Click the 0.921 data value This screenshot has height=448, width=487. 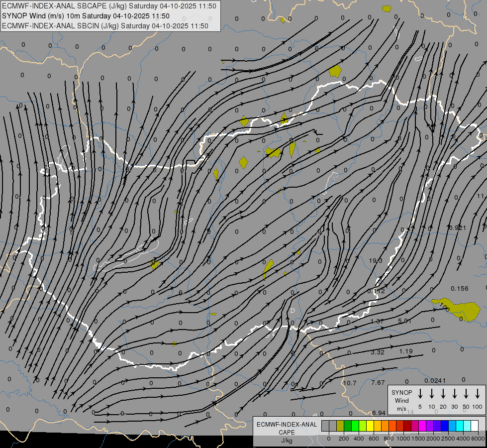(x=457, y=228)
